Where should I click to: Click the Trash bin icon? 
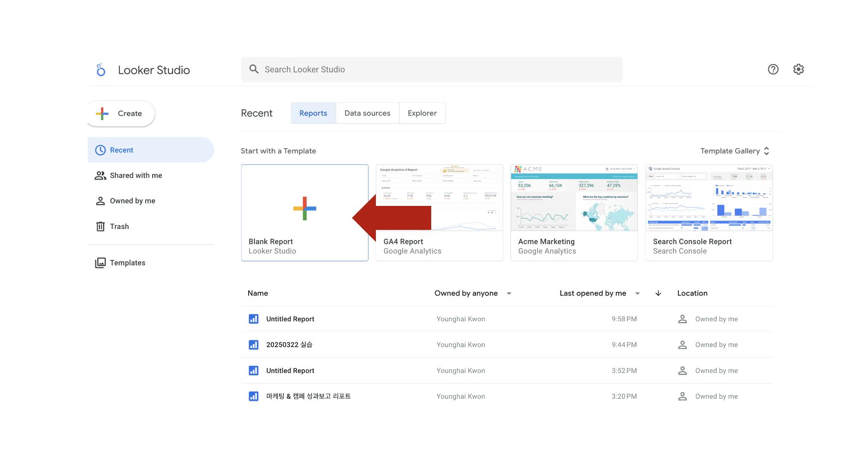[100, 226]
